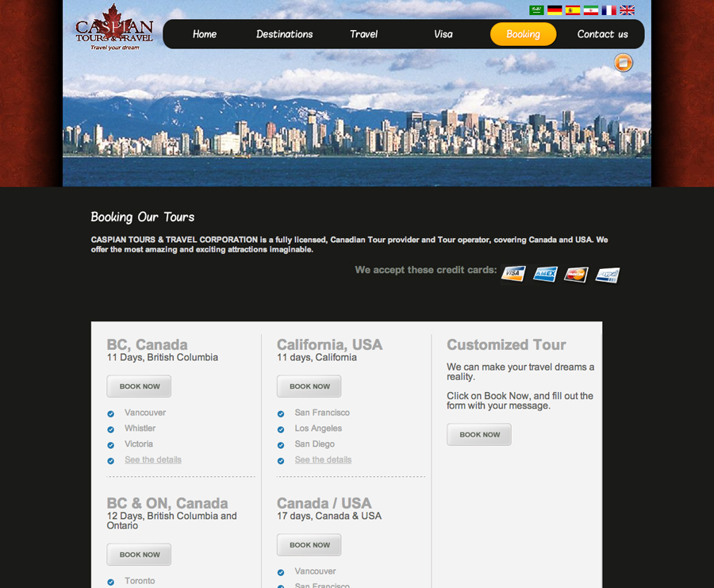Click the Visa credit card icon
This screenshot has height=588, width=714.
click(x=513, y=274)
